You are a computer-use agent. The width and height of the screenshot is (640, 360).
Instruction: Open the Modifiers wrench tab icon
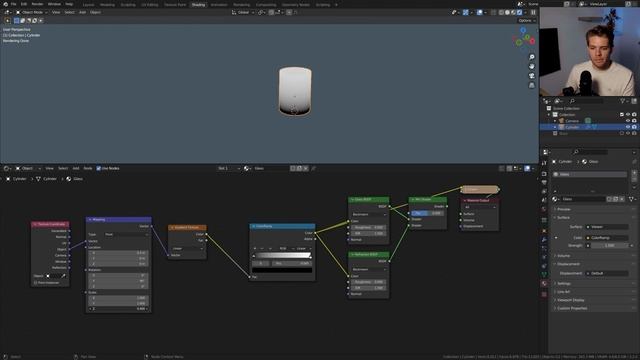tap(544, 240)
